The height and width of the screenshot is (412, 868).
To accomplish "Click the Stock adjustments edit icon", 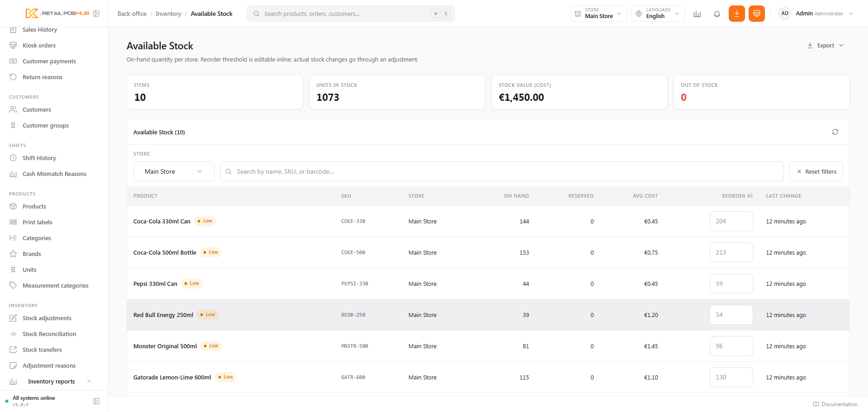I will [x=13, y=318].
